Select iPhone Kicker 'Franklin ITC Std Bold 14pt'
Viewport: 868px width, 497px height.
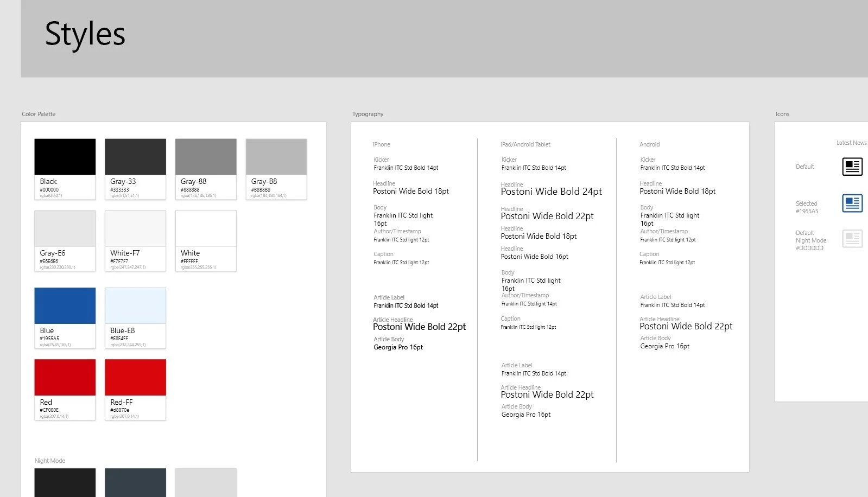pyautogui.click(x=406, y=168)
